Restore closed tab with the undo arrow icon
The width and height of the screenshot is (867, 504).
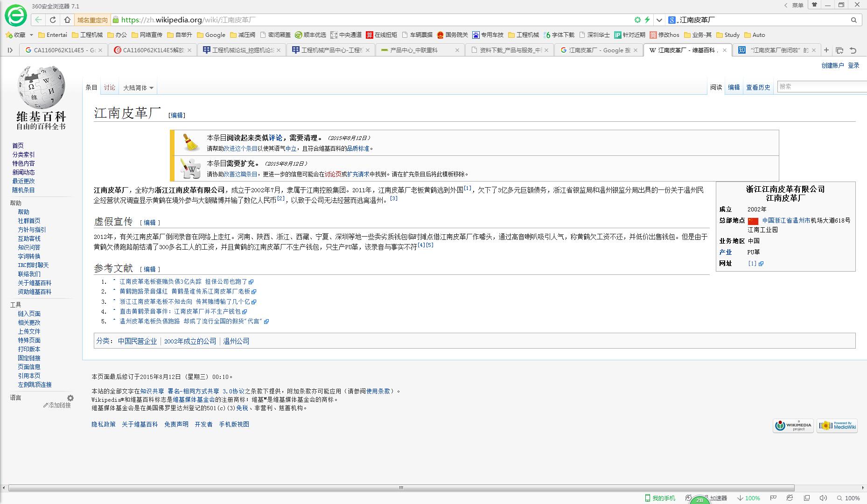[x=853, y=50]
